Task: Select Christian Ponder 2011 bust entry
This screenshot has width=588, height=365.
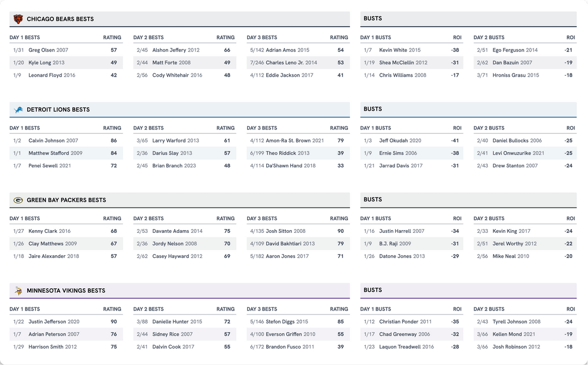Action: pyautogui.click(x=405, y=322)
